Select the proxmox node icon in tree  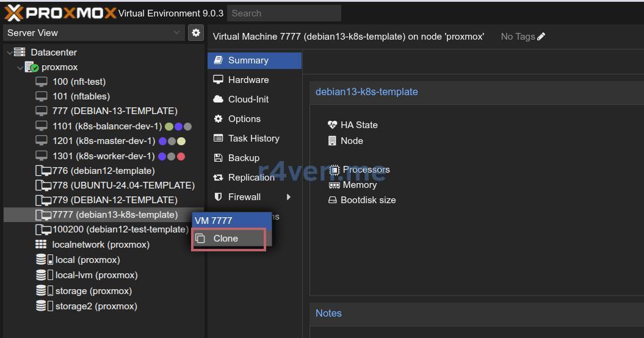point(32,67)
